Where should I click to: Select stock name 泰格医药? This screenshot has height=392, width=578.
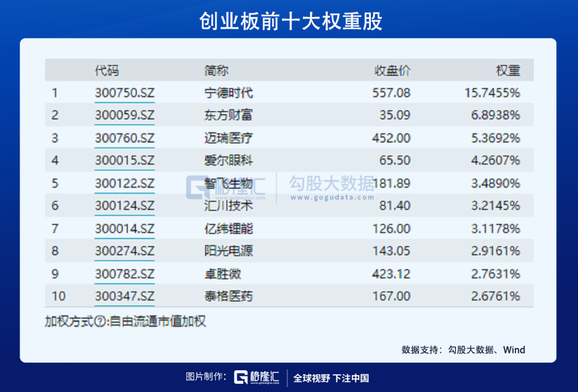point(228,296)
